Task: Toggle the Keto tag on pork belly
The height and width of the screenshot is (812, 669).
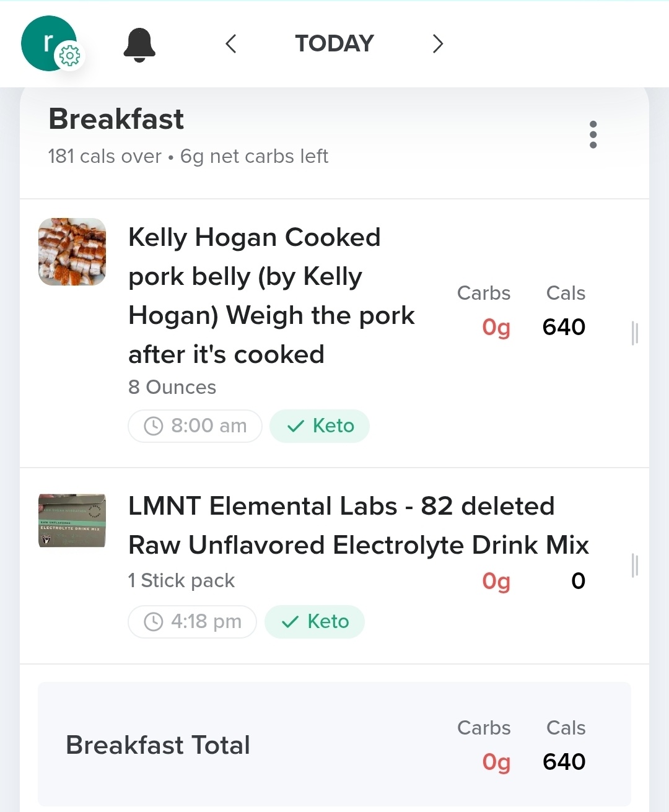Action: (320, 426)
